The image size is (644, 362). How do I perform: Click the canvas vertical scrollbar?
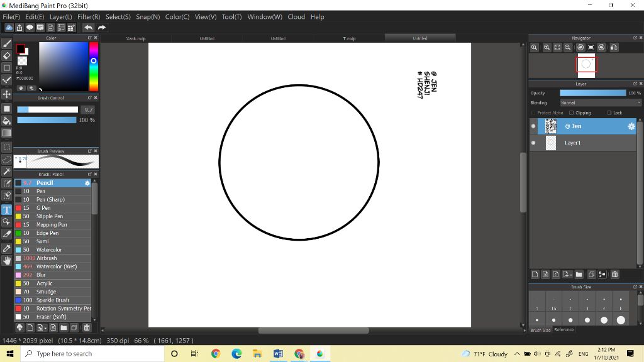[x=523, y=182]
